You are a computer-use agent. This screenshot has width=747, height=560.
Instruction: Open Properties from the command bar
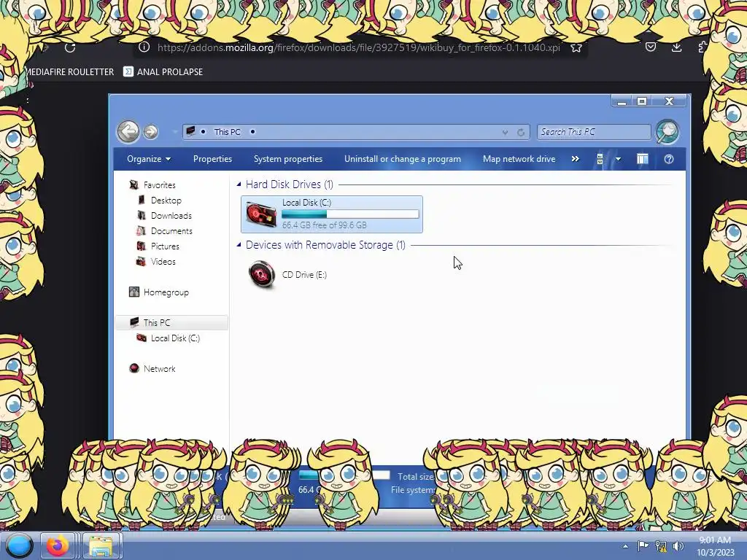(x=212, y=159)
